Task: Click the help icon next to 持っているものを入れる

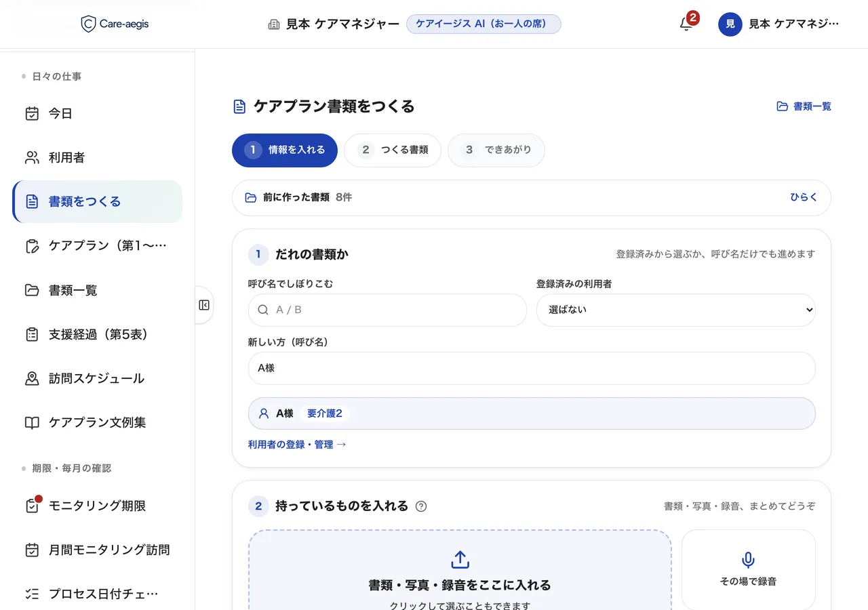Action: [x=421, y=506]
